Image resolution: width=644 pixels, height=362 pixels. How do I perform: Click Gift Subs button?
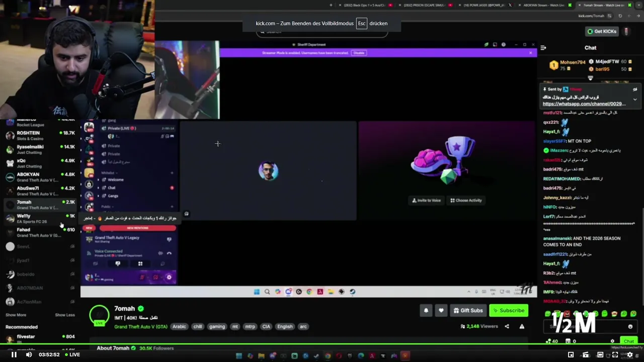[x=467, y=310]
